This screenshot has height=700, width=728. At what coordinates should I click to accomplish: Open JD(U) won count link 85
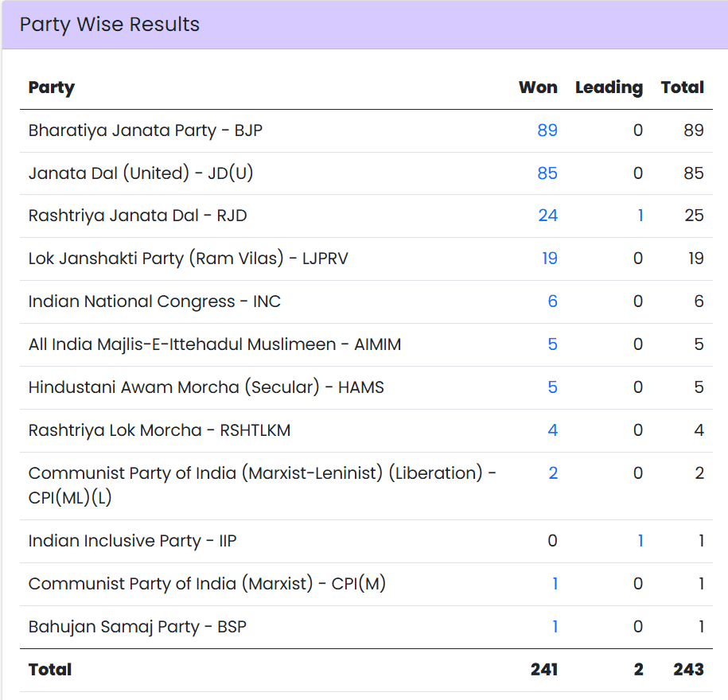547,173
